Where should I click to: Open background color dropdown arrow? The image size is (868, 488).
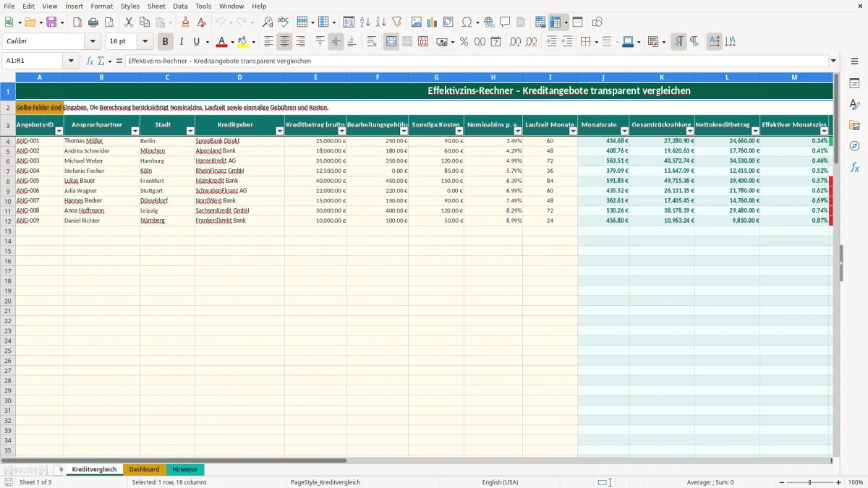coord(254,42)
